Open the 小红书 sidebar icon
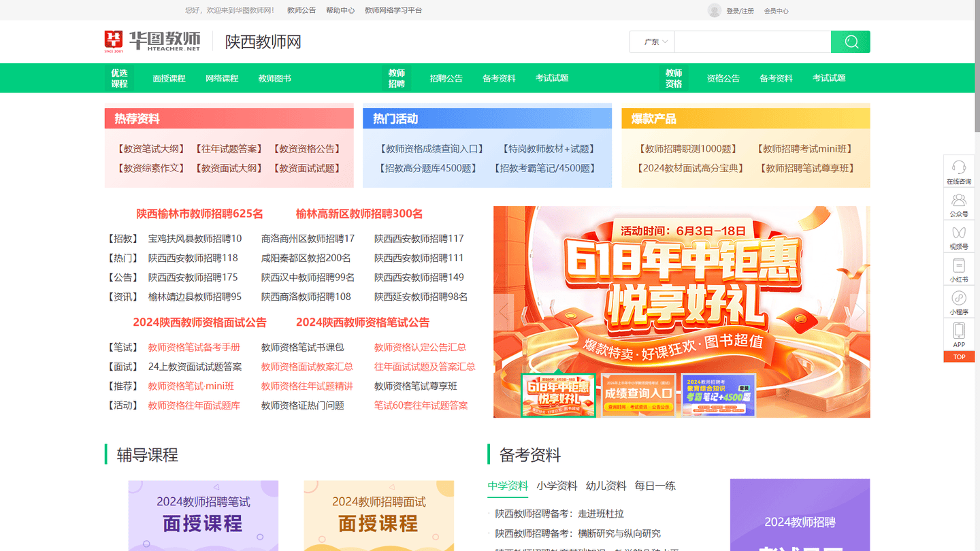This screenshot has height=551, width=980. [x=959, y=269]
